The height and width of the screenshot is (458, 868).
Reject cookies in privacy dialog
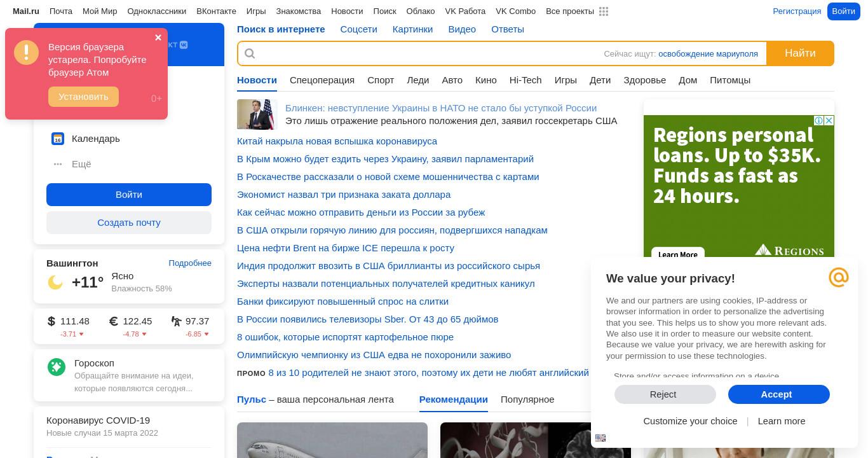point(665,394)
